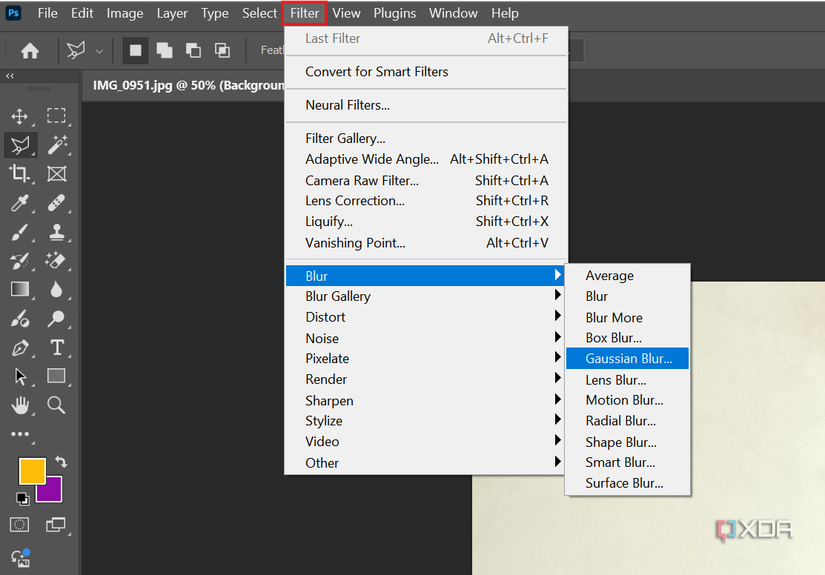Select the Rectangle shape tool
825x575 pixels.
click(56, 376)
